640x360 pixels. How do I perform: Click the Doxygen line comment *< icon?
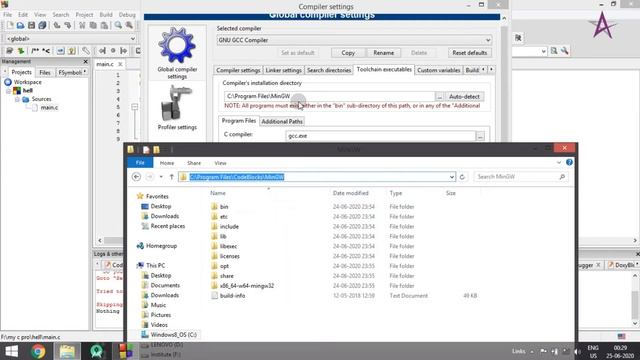[x=46, y=51]
